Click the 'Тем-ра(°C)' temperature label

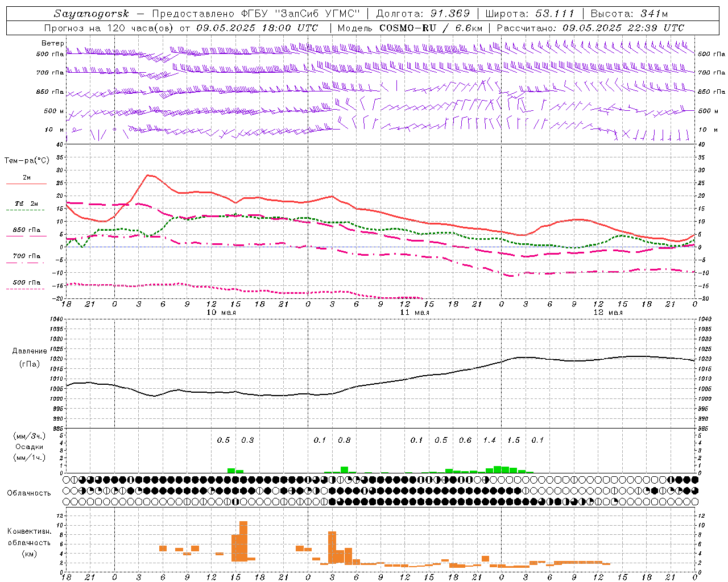click(27, 161)
